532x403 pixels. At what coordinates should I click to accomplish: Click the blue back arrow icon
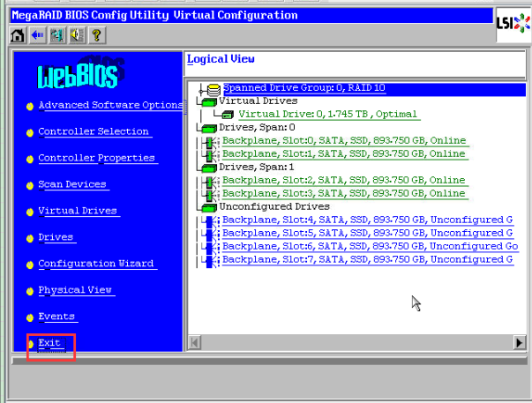[37, 35]
